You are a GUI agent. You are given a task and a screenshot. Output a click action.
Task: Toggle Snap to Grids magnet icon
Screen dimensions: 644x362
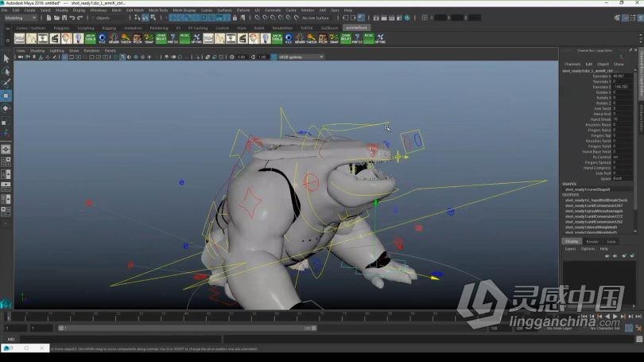[x=258, y=18]
